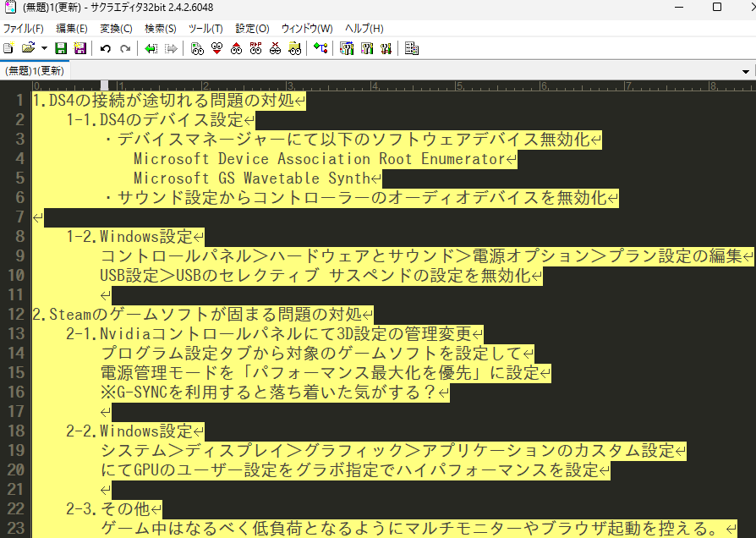
Task: Click '1-2.Windows設定' on line 8
Action: point(129,236)
